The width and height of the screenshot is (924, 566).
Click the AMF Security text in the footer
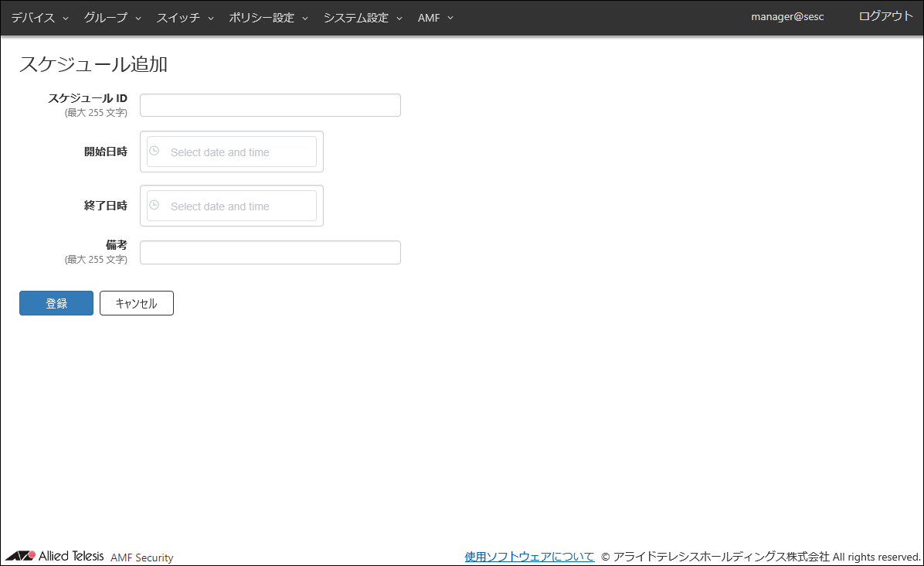(142, 557)
